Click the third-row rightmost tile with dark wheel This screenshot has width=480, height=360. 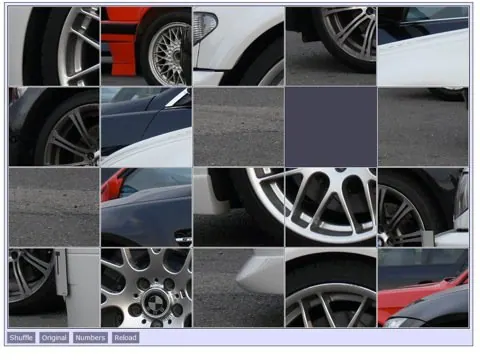pos(423,207)
